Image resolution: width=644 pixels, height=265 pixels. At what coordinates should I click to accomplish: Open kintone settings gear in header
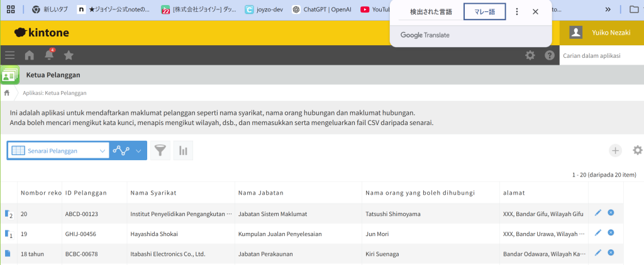click(530, 55)
